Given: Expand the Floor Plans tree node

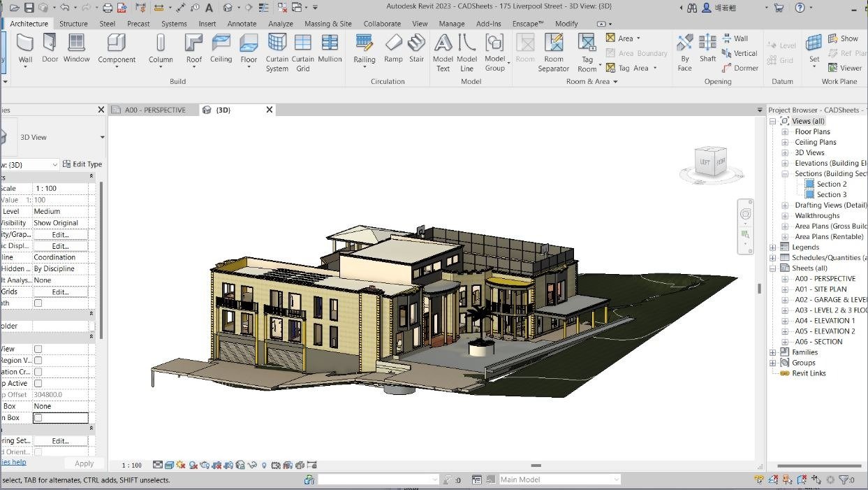Looking at the screenshot, I should [785, 131].
